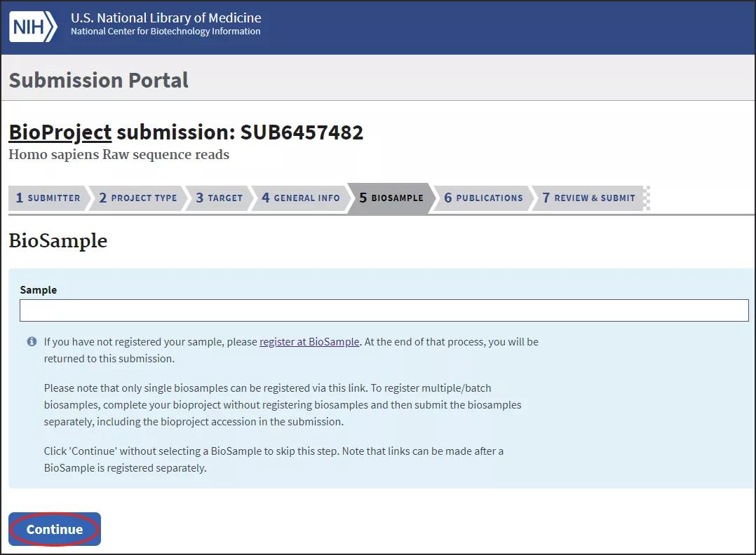
Task: Go to step 7 Review & Submit tab
Action: point(588,198)
